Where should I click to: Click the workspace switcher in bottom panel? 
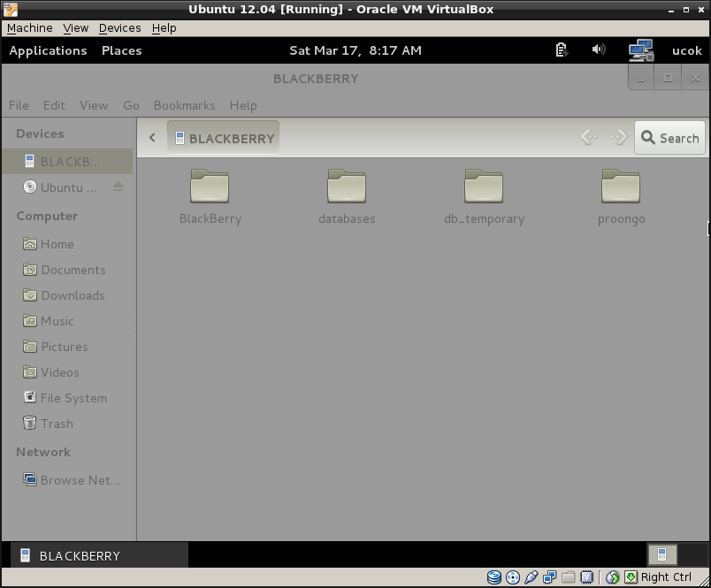[x=662, y=554]
